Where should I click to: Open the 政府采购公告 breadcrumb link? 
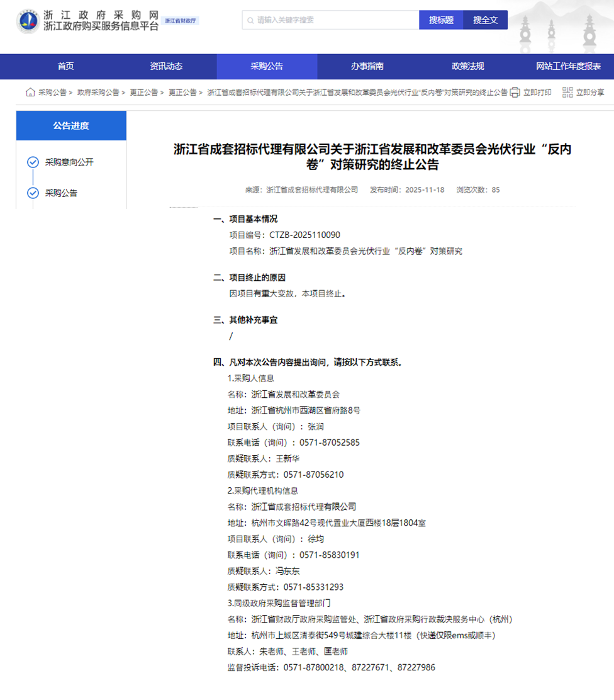[x=98, y=93]
